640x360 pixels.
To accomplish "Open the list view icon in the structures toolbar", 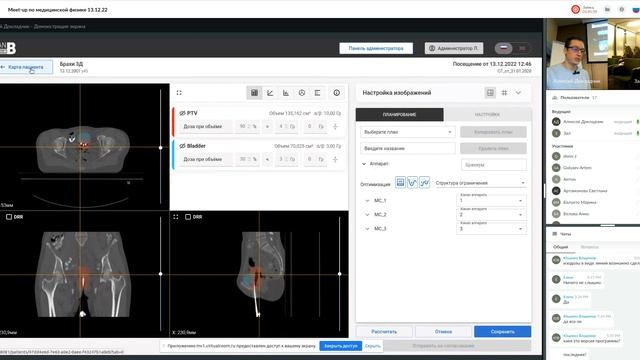I will click(317, 93).
